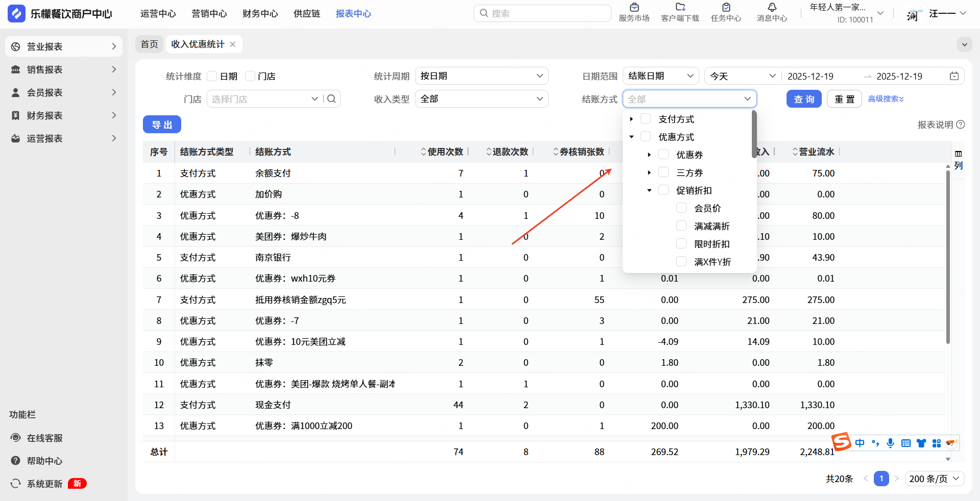Click the table's vertical scrollbar
The height and width of the screenshot is (501, 980).
tap(948, 255)
